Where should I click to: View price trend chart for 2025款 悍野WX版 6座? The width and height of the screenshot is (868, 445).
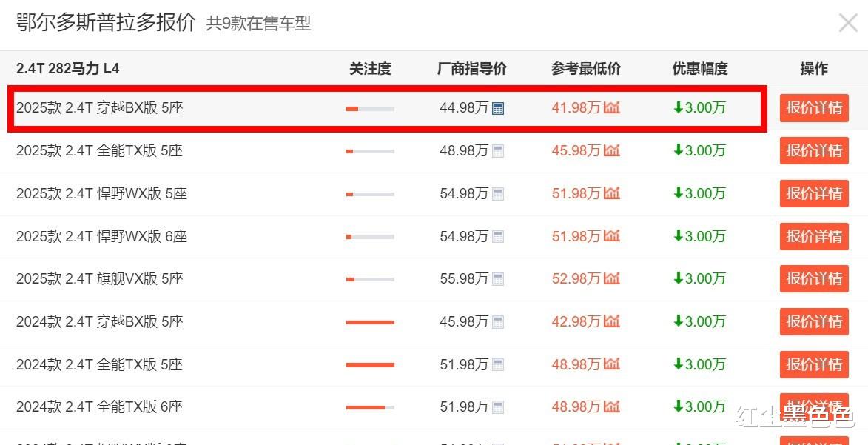(x=612, y=236)
